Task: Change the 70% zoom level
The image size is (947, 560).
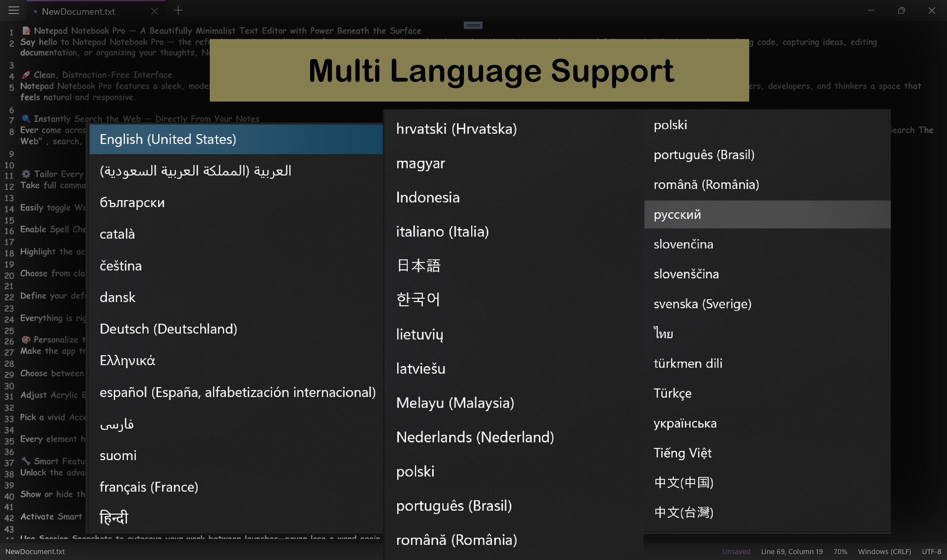Action: pos(840,551)
